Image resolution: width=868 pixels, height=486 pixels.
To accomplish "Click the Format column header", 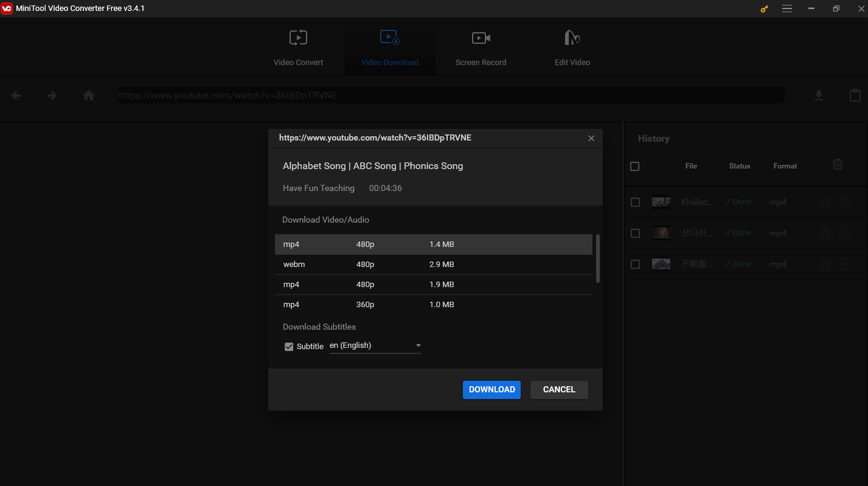I will point(785,166).
